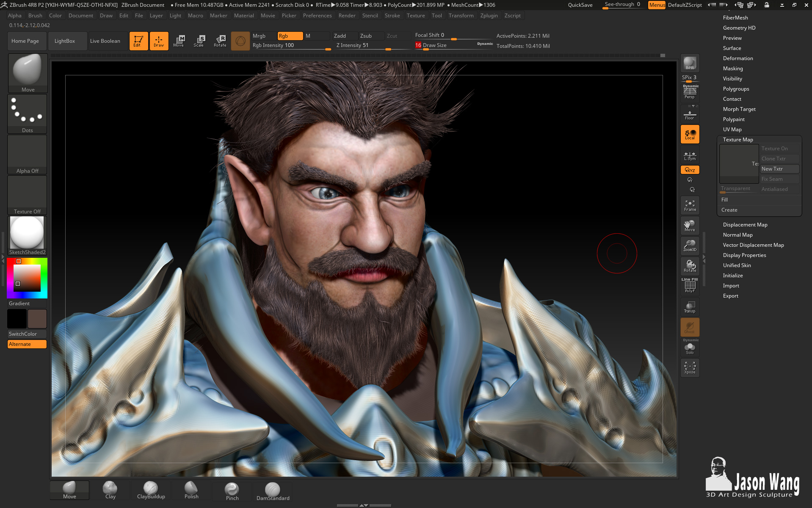The image size is (812, 508).
Task: Select the Pinch brush
Action: pyautogui.click(x=232, y=491)
